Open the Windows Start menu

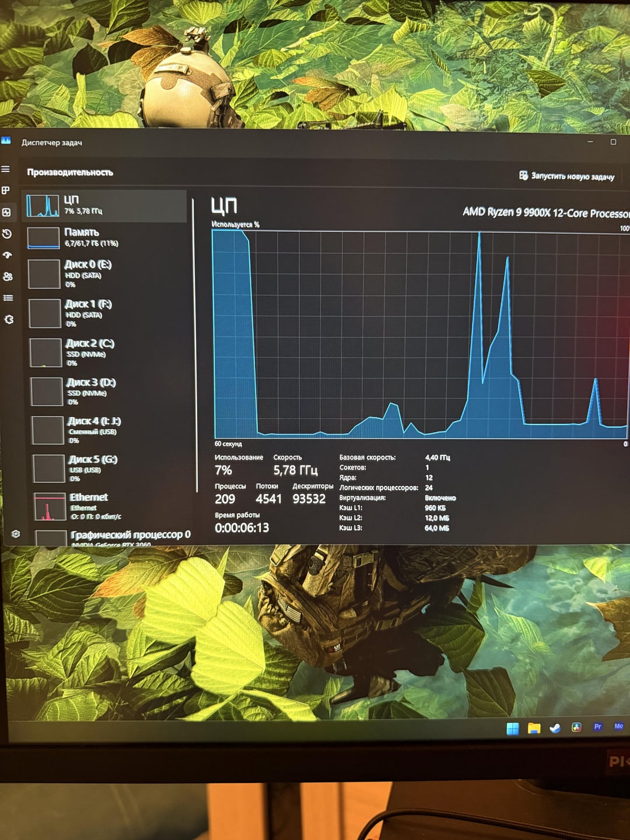pyautogui.click(x=513, y=728)
